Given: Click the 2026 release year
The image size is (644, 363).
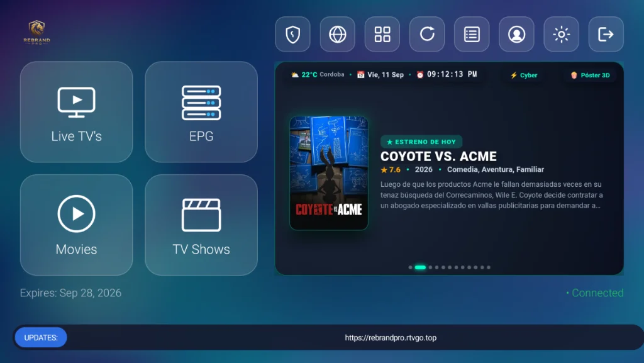Looking at the screenshot, I should [x=423, y=170].
